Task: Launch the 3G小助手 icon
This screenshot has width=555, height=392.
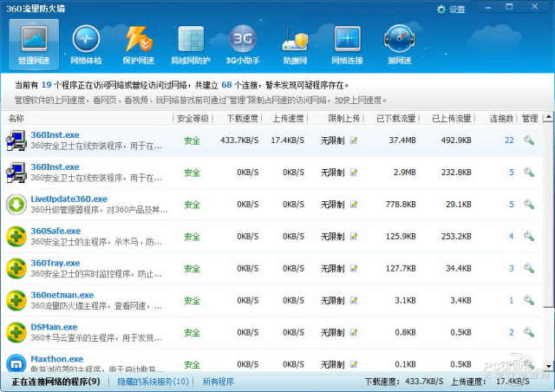Action: pyautogui.click(x=243, y=45)
